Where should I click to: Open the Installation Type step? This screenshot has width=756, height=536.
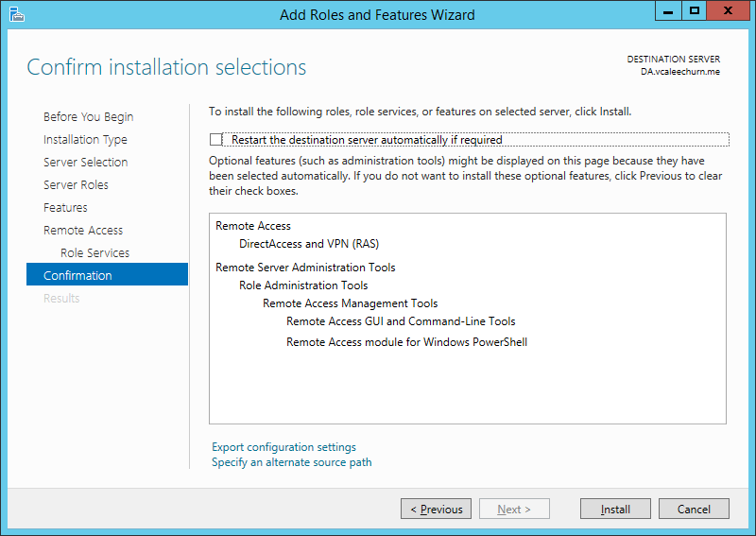pyautogui.click(x=85, y=139)
